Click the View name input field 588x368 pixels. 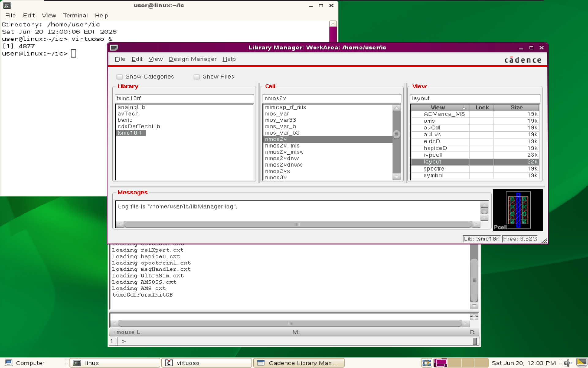coord(475,98)
